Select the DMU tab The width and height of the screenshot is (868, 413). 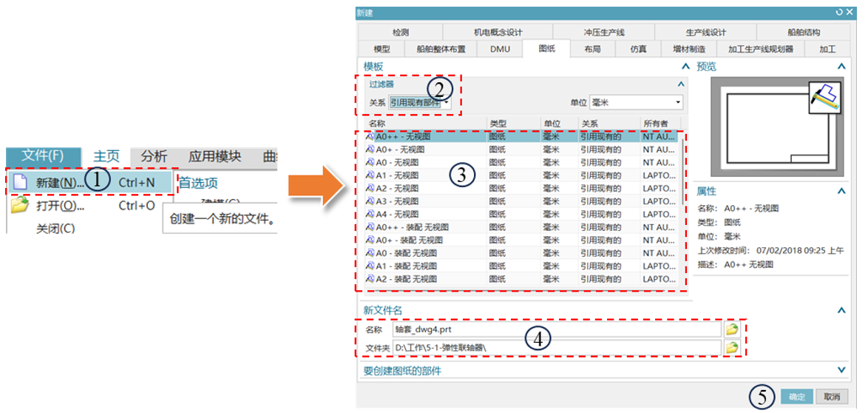click(499, 49)
